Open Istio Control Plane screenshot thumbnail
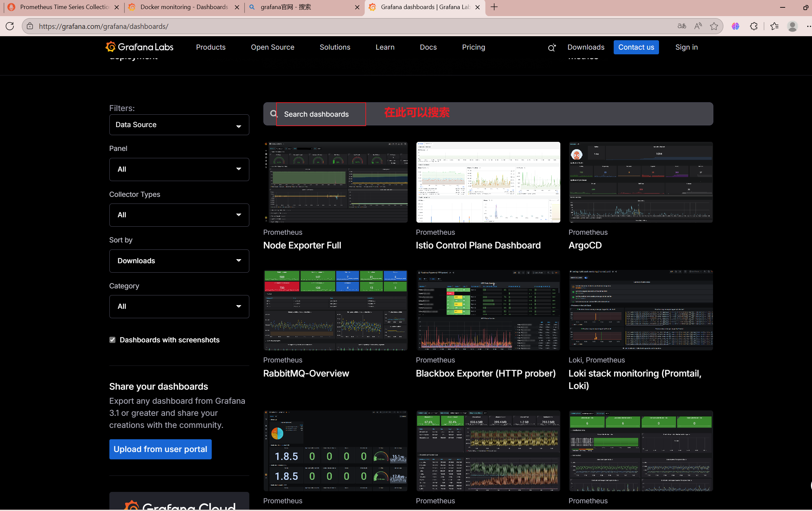Image resolution: width=812 pixels, height=511 pixels. point(488,182)
